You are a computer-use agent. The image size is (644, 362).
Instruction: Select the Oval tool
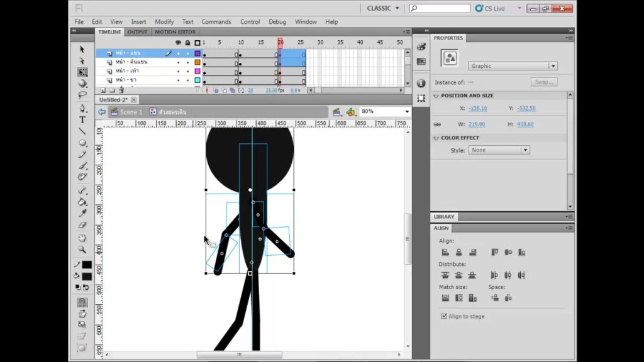click(82, 143)
